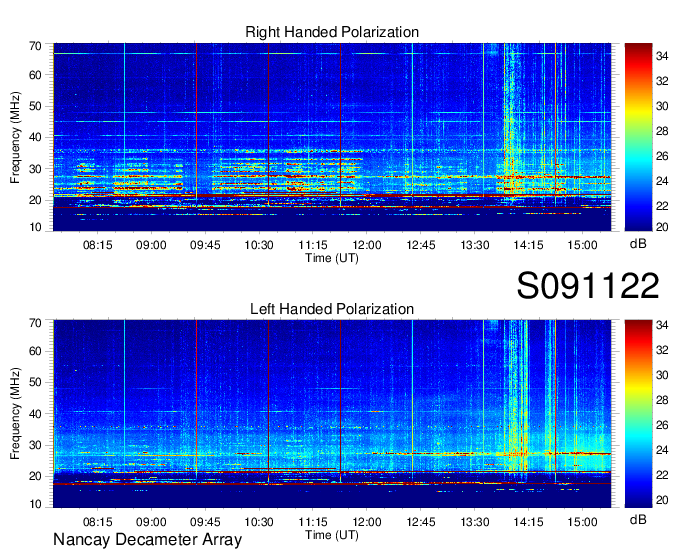Click the 50 frequency tick on the bottom plot
680x552 pixels.
click(x=35, y=382)
